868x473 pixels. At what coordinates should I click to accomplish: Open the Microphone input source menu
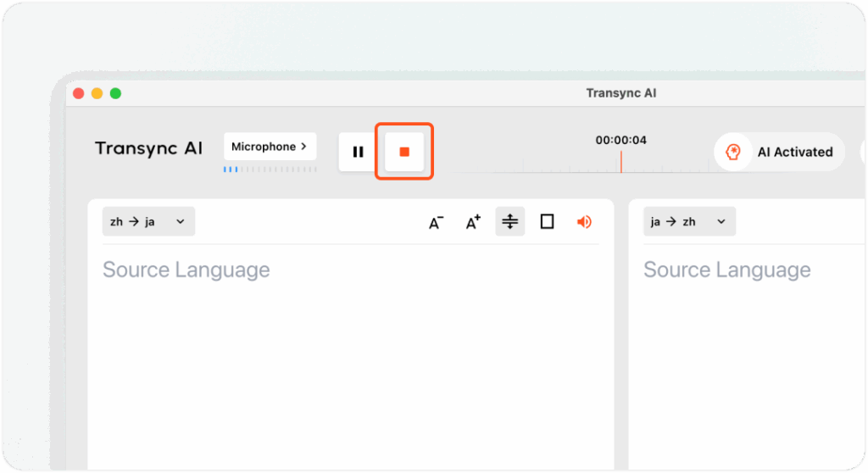(x=270, y=147)
